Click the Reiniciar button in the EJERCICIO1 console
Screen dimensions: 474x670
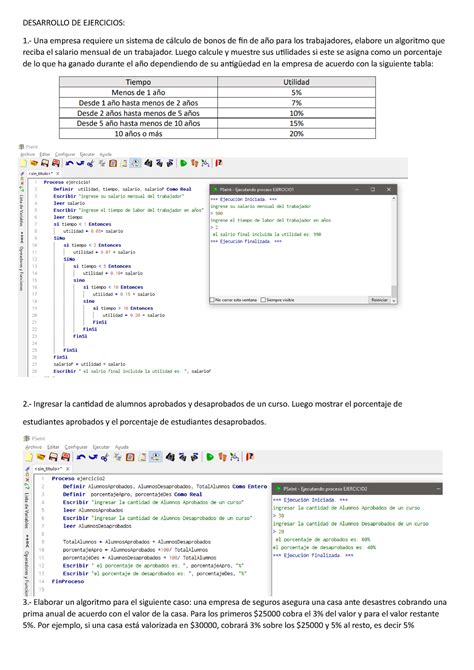[379, 300]
